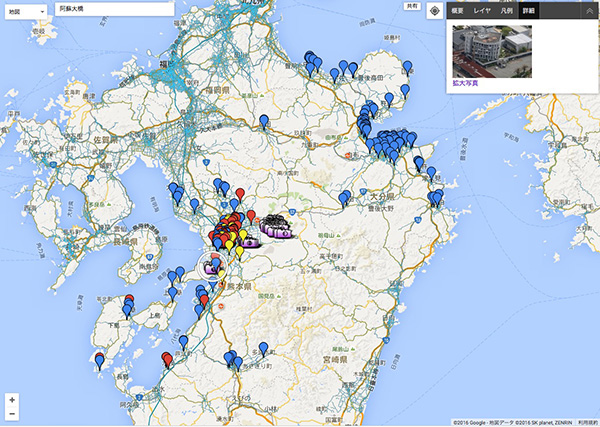Collapse the info panel with double chevron

pyautogui.click(x=590, y=9)
